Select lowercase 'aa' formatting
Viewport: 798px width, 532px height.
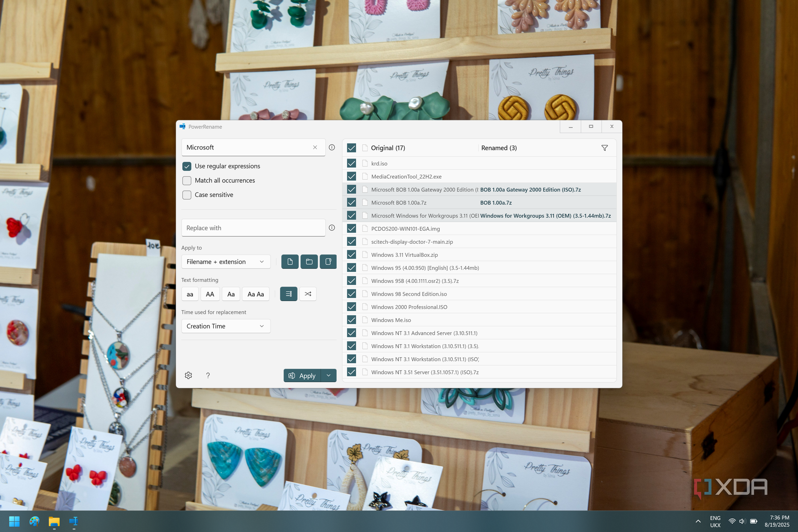pyautogui.click(x=190, y=294)
